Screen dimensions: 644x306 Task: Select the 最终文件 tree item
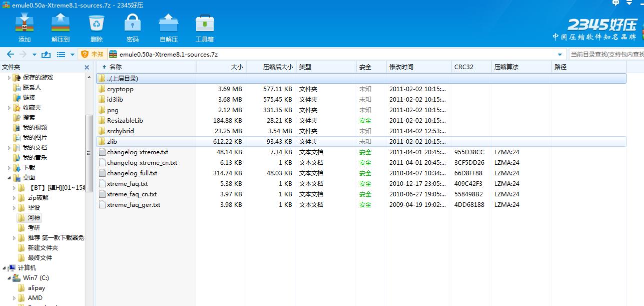point(40,258)
